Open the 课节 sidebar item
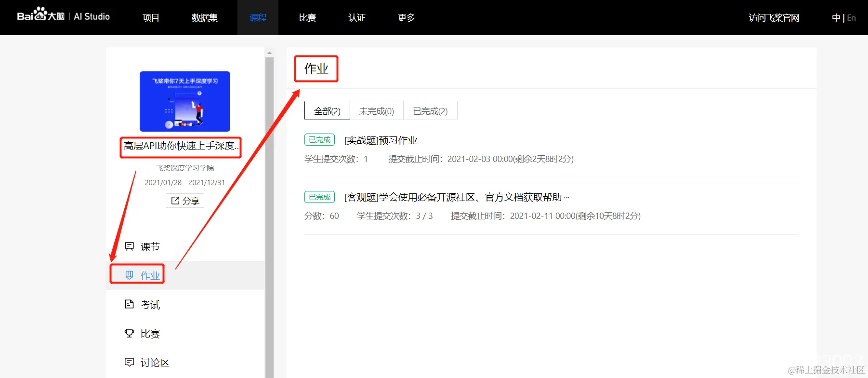Viewport: 868px width, 378px height. (185, 246)
